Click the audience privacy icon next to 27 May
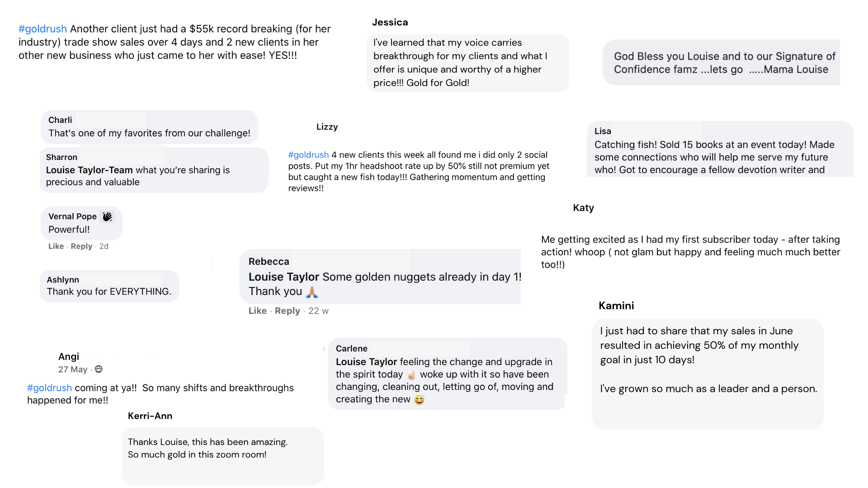Viewport: 868px width, 488px height. (x=99, y=369)
